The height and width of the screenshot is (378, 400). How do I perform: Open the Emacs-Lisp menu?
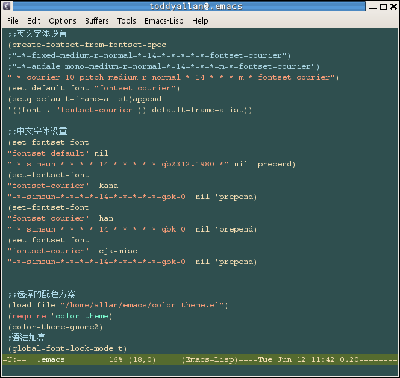coord(164,21)
